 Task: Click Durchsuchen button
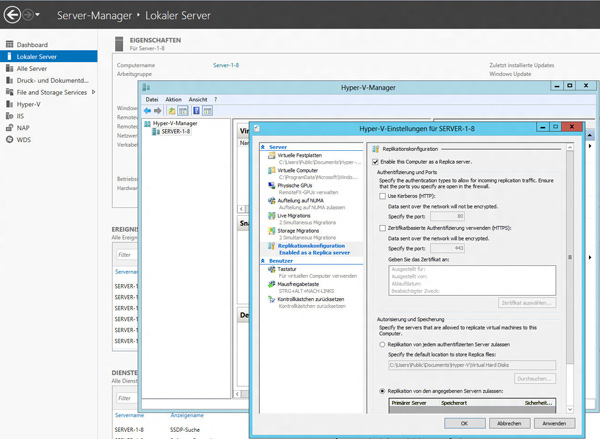pyautogui.click(x=535, y=379)
